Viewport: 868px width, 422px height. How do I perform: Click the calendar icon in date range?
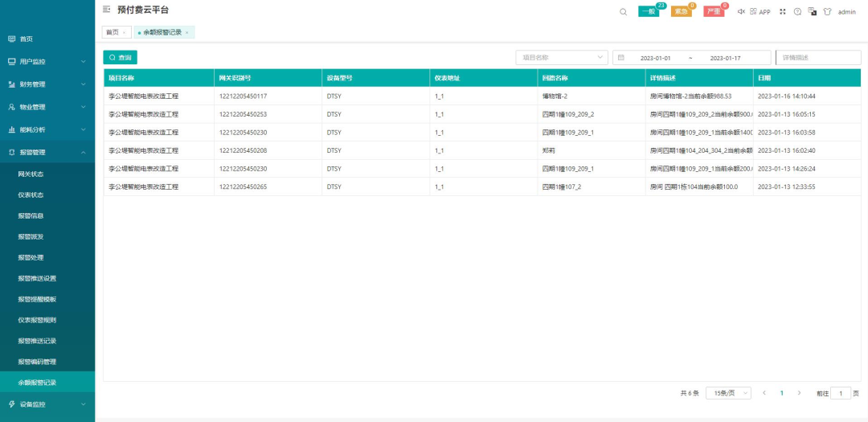coord(621,58)
